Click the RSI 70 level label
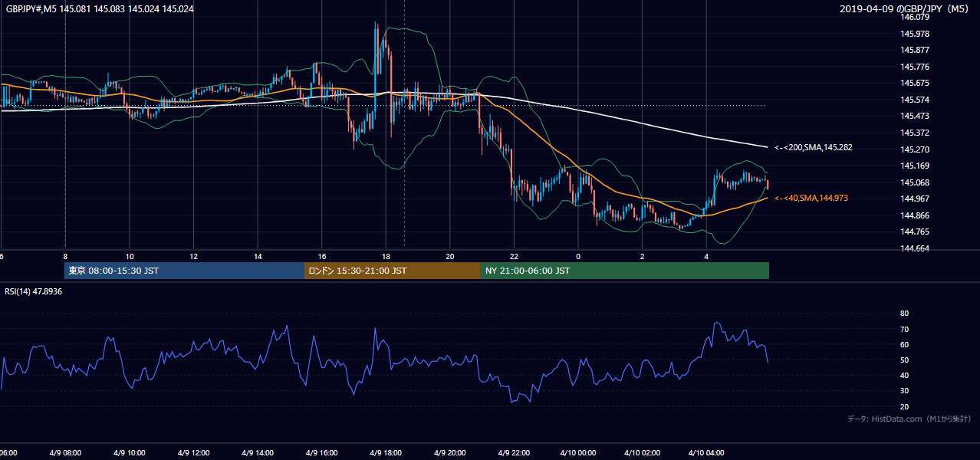980x460 pixels. coord(904,329)
